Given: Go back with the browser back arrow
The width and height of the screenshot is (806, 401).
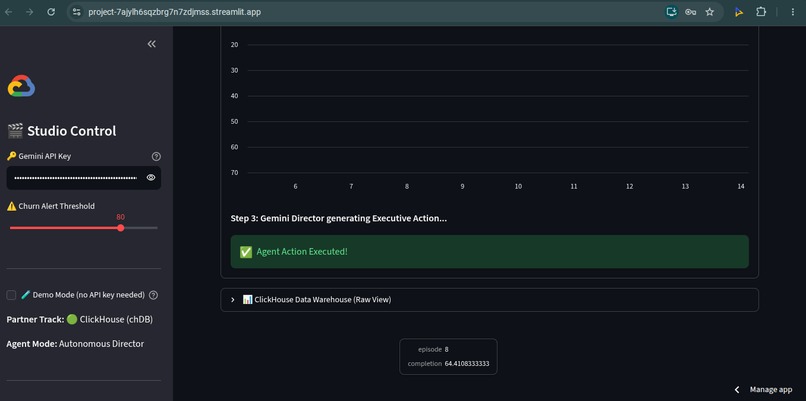Looking at the screenshot, I should [9, 12].
